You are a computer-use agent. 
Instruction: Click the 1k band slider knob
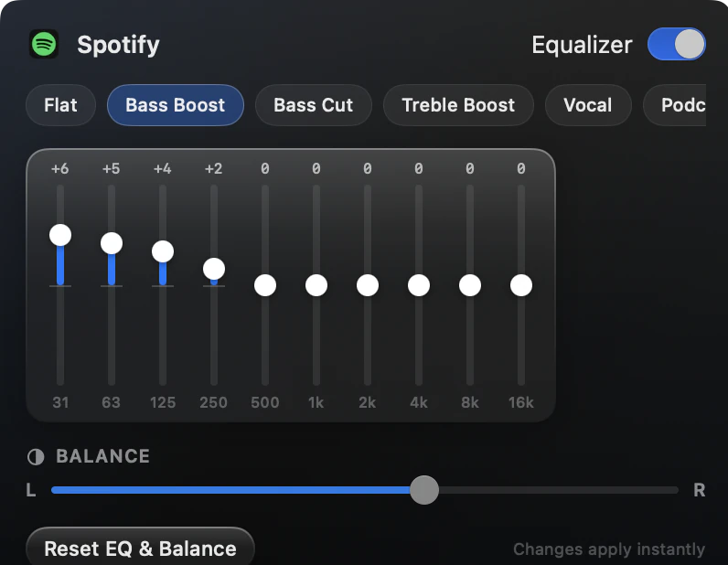click(316, 285)
